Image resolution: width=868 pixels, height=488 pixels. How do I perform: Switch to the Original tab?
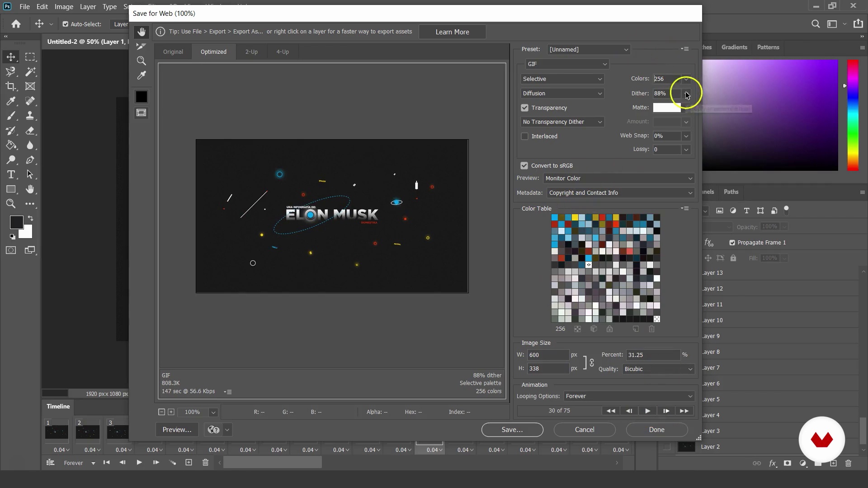point(173,52)
